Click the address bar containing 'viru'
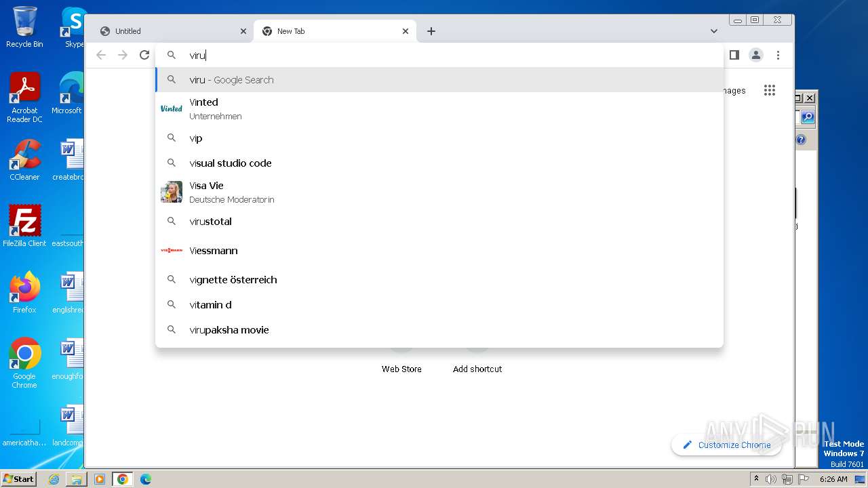 439,55
